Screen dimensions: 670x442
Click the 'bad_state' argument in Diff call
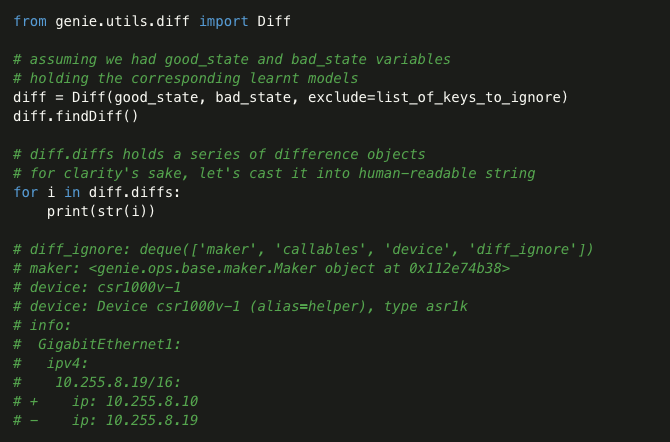253,97
